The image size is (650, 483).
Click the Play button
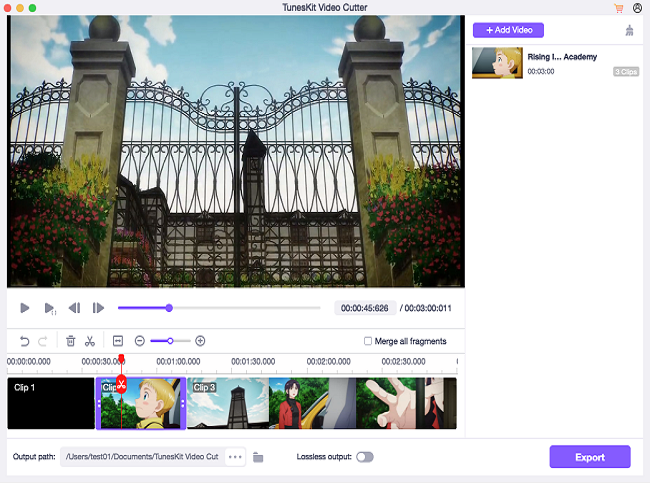[x=24, y=308]
